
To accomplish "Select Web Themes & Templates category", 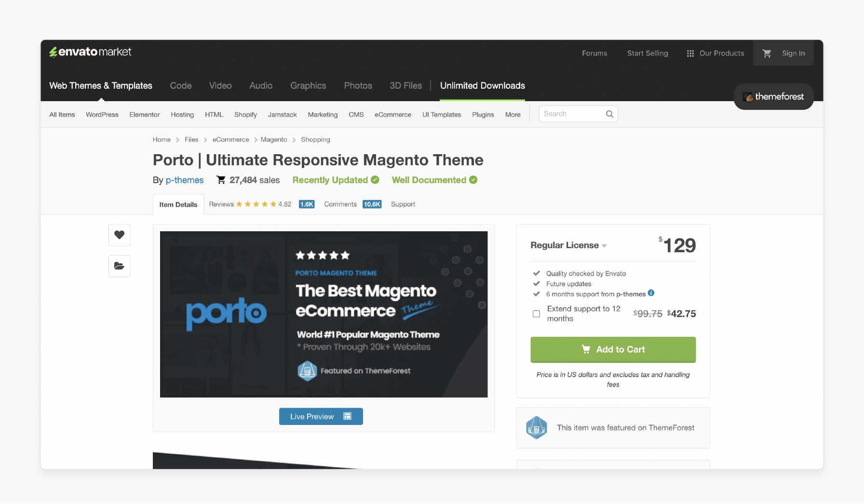I will [101, 86].
